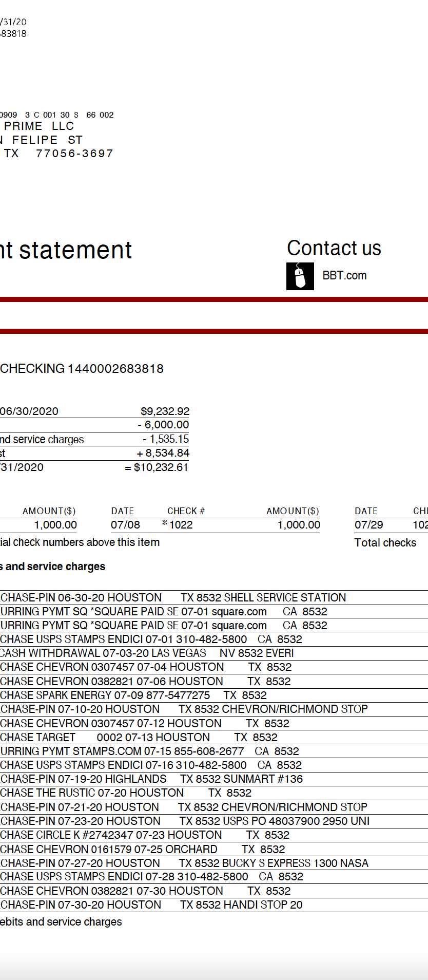Viewport: 428px width, 980px height.
Task: Click the 'ial check numbers above this item' note
Action: (x=80, y=542)
